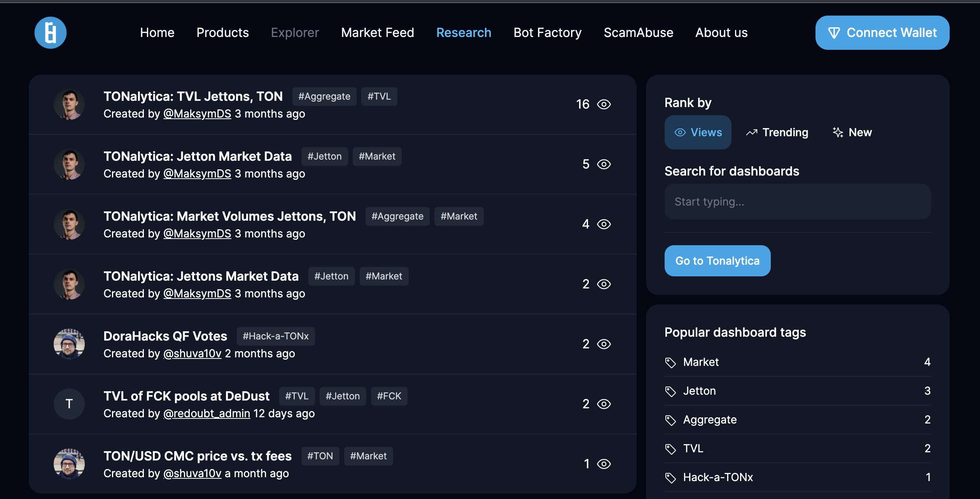Screen dimensions: 980x499
Task: Click #Market tag on Market Volumes row
Action: (x=459, y=216)
